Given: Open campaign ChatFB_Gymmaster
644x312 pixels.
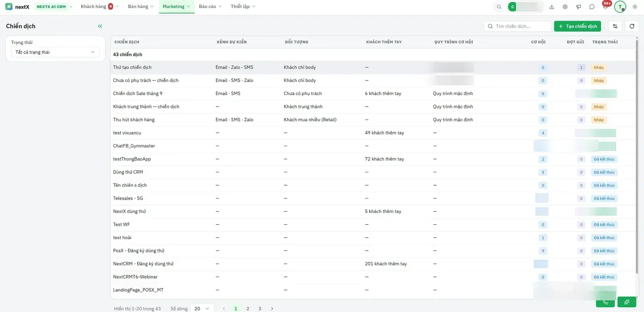Looking at the screenshot, I should pos(134,146).
